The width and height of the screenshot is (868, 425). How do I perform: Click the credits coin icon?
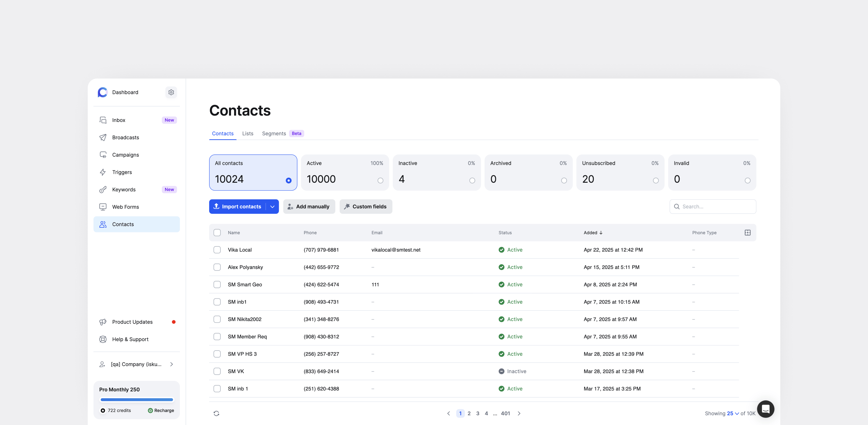click(x=103, y=410)
